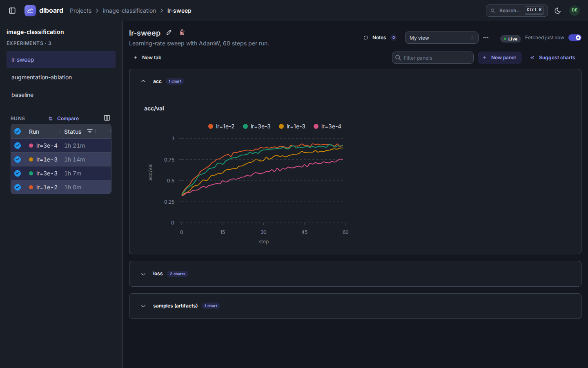The height and width of the screenshot is (368, 588).
Task: Toggle the sidebar panel icon
Action: pyautogui.click(x=12, y=11)
